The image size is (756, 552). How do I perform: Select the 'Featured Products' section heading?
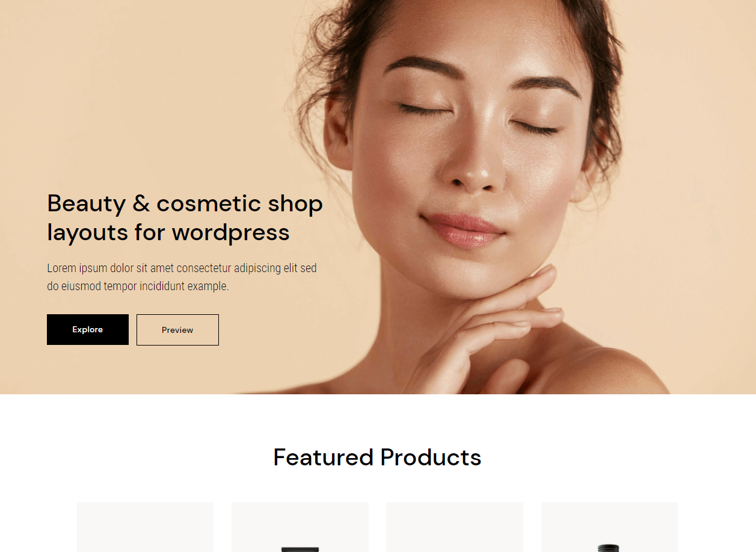click(x=377, y=457)
